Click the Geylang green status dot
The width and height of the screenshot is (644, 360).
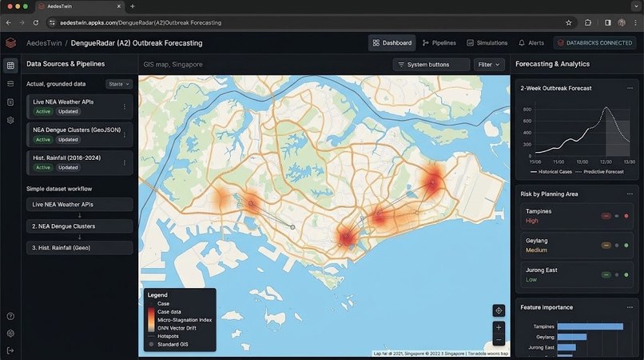626,246
